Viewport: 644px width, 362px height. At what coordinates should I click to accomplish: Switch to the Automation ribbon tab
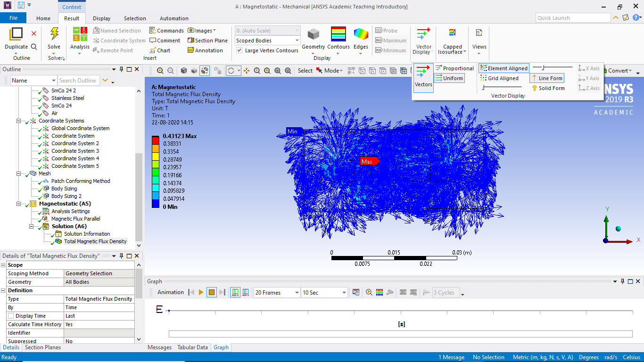click(x=174, y=18)
